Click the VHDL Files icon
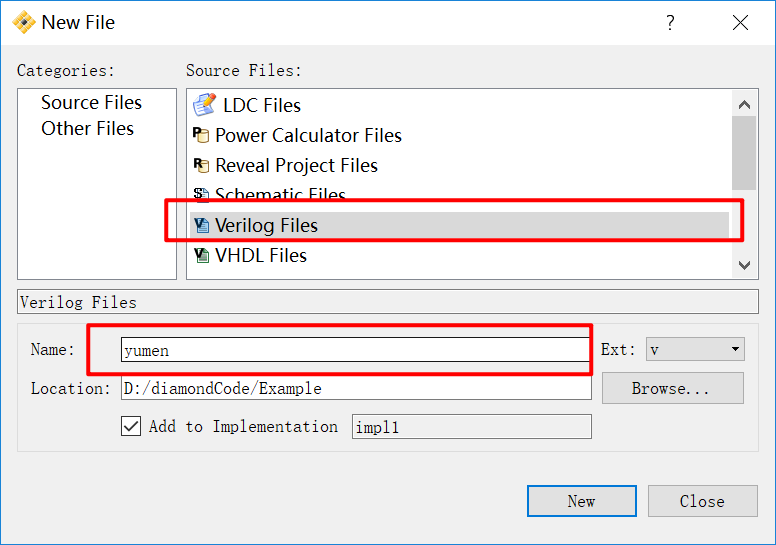 coord(201,255)
